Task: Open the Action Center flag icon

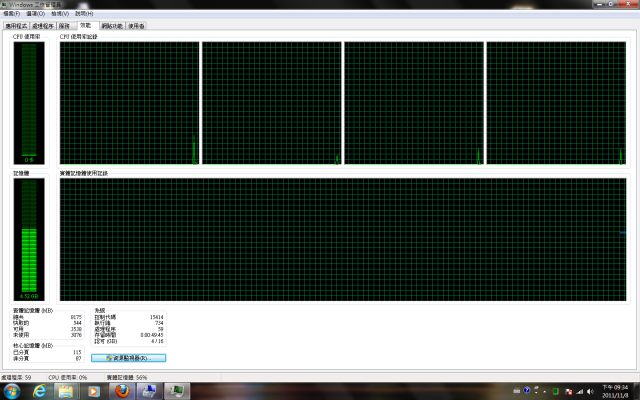Action: (x=568, y=392)
